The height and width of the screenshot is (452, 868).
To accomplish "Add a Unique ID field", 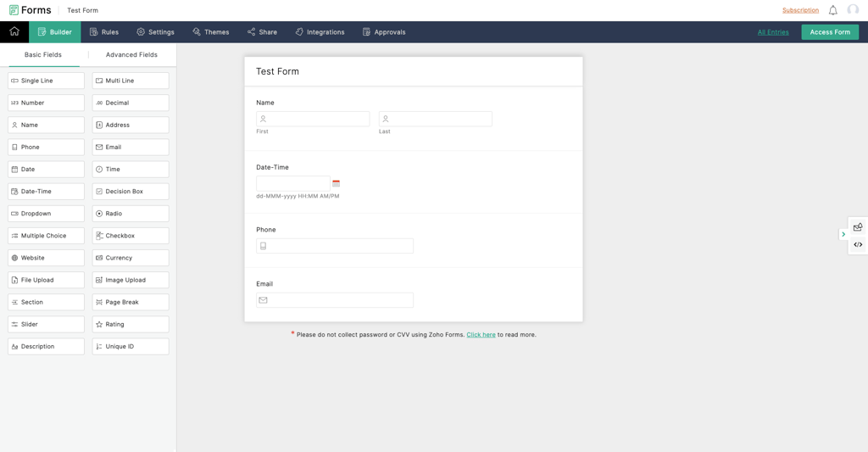I will coord(131,346).
